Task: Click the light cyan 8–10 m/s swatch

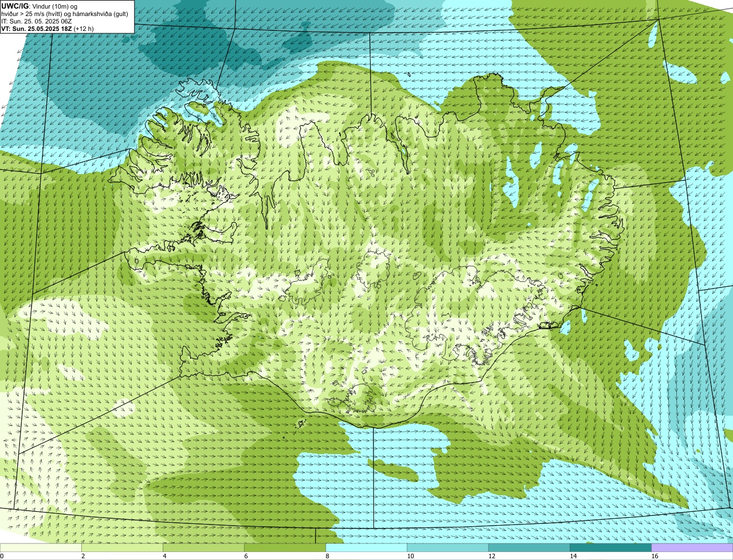Action: click(366, 548)
